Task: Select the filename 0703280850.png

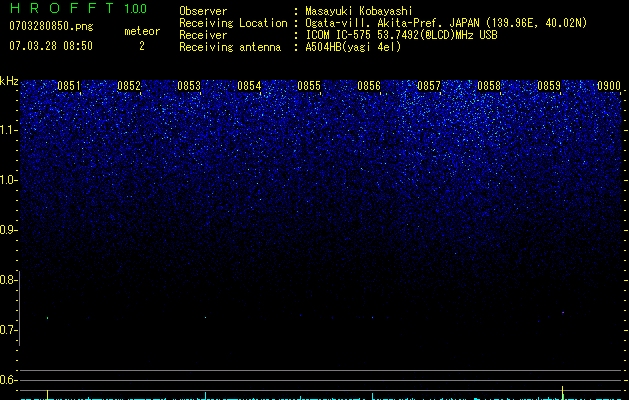Action: (x=51, y=26)
